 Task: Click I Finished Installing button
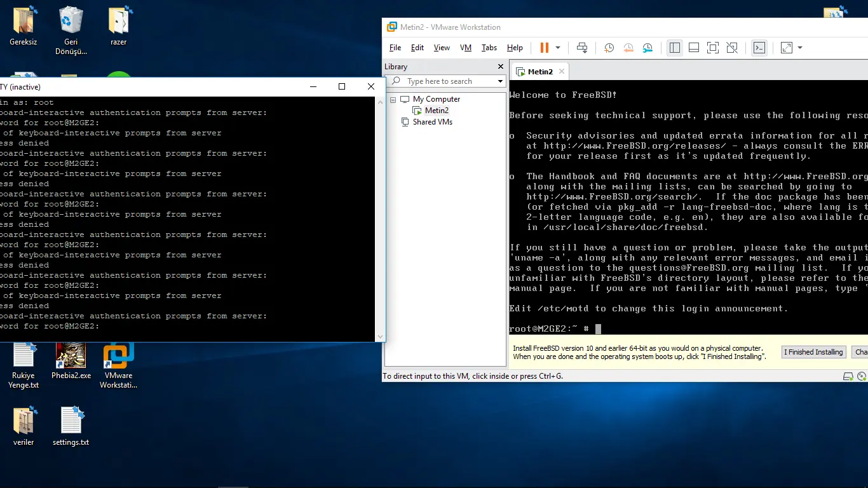tap(813, 352)
